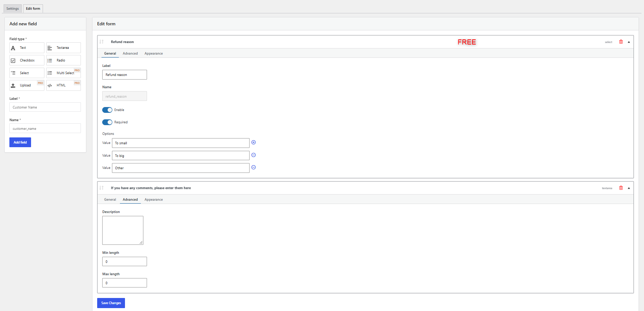This screenshot has width=644, height=311.
Task: Select the Text field type
Action: 27,48
